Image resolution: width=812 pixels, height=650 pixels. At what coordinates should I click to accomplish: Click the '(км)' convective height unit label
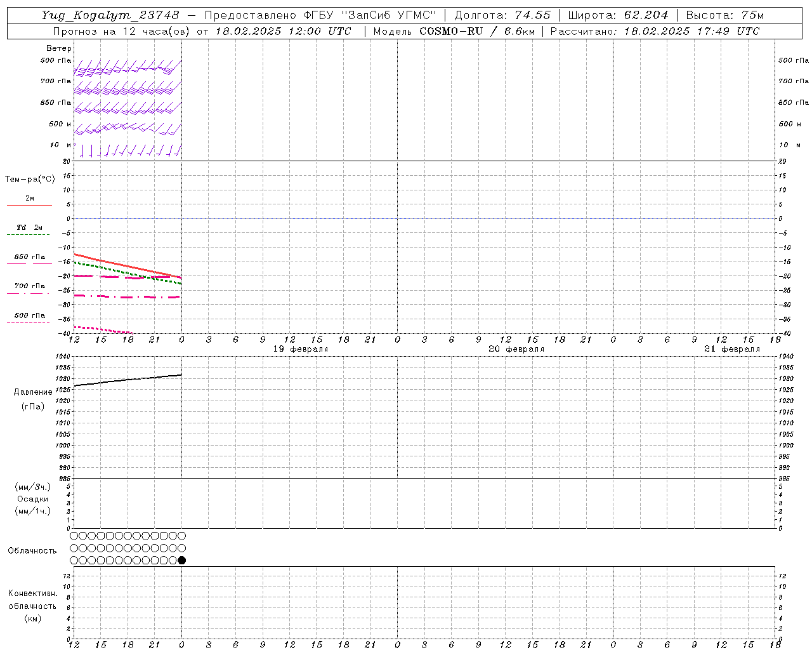(x=33, y=618)
